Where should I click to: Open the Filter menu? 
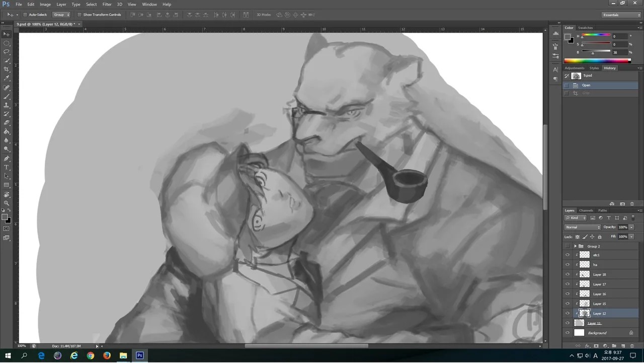tap(107, 4)
